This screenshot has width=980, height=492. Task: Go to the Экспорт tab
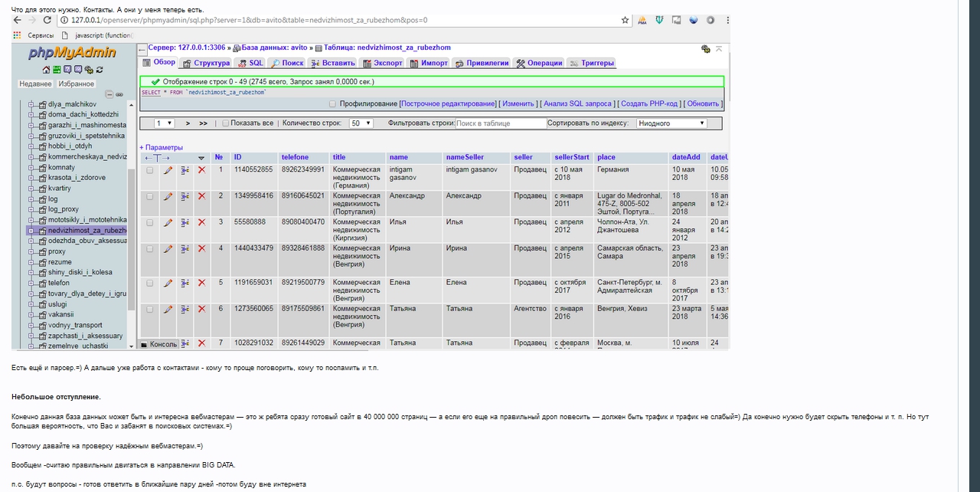point(383,63)
